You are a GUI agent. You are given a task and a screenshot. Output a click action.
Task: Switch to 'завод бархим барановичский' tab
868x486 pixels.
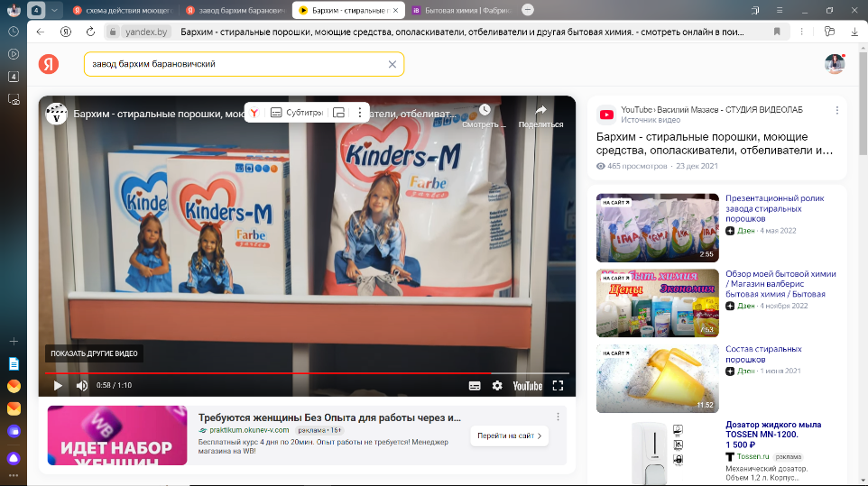235,10
